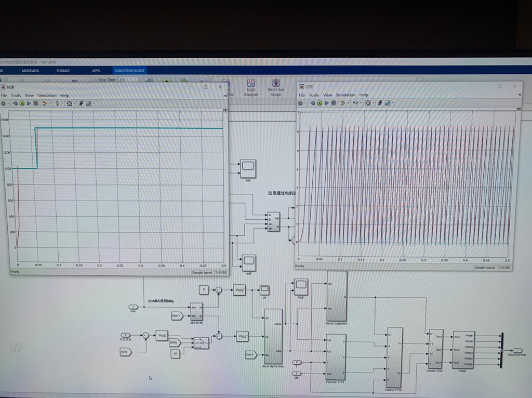The height and width of the screenshot is (398, 532).
Task: Run simulation from Simulink main toolbar
Action: [166, 81]
